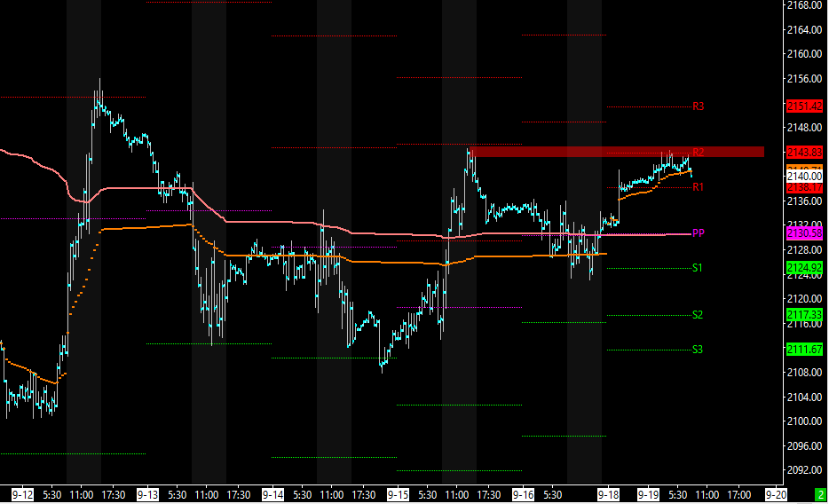This screenshot has height=504, width=829.
Task: Select the magenta PP pivot label
Action: tap(698, 233)
